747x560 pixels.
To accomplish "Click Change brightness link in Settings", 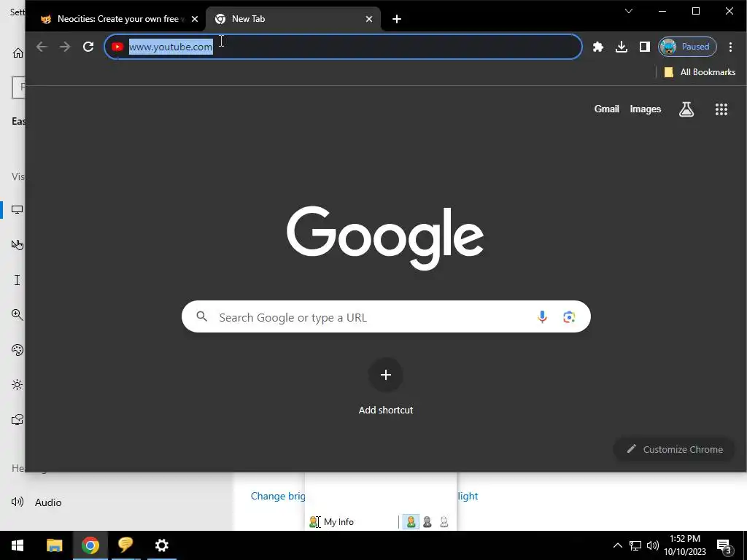I will coord(278,496).
